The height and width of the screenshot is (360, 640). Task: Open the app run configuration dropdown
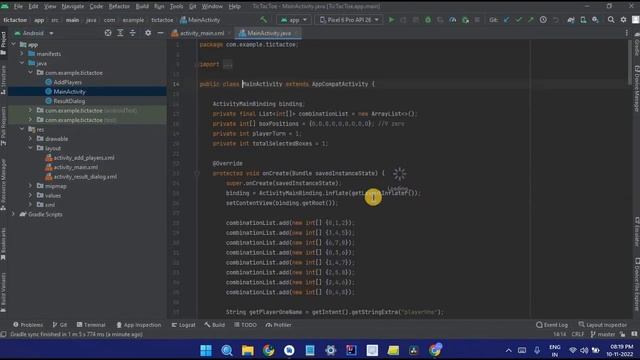[x=293, y=20]
